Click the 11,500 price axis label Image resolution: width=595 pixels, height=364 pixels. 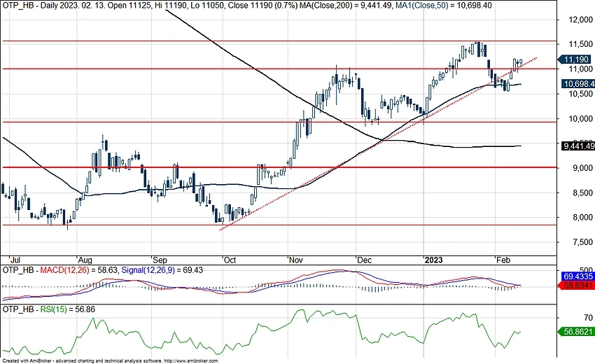[x=580, y=44]
